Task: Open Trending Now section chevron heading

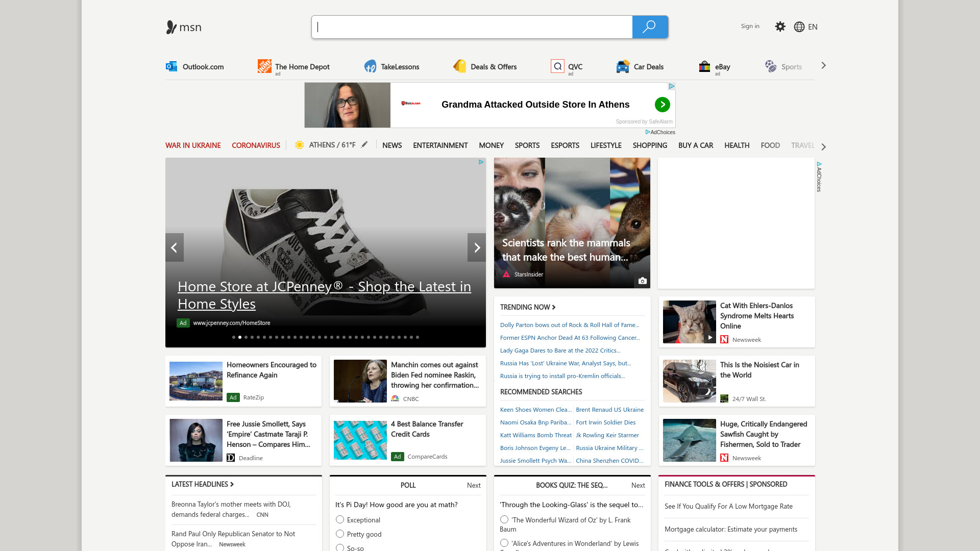Action: (528, 307)
